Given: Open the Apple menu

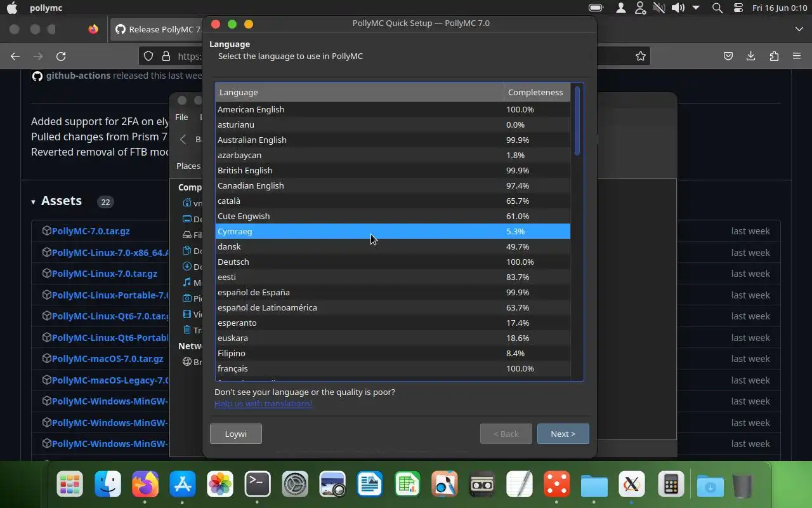Looking at the screenshot, I should tap(11, 8).
